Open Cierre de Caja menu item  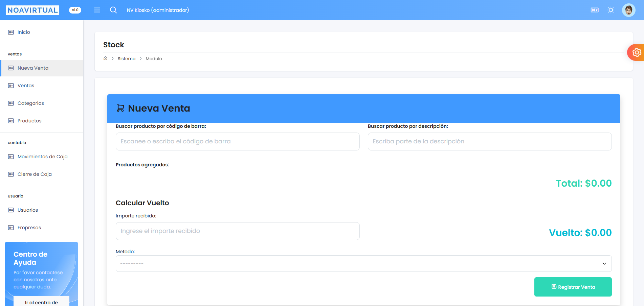click(x=41, y=174)
